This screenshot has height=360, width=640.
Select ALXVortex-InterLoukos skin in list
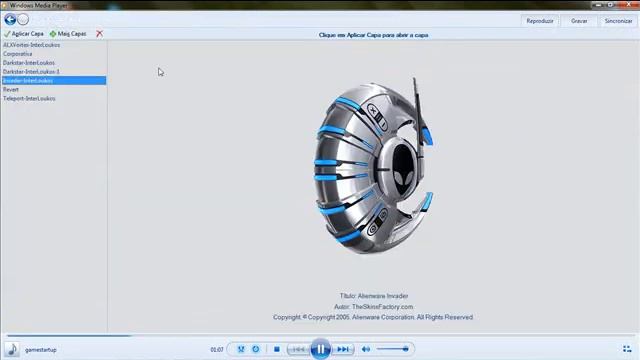(54, 45)
